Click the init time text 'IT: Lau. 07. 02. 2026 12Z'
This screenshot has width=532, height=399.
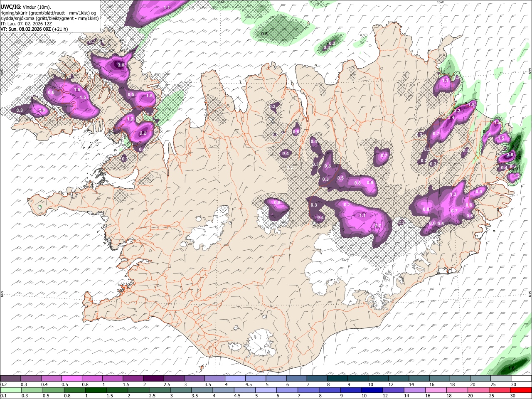[x=26, y=24]
